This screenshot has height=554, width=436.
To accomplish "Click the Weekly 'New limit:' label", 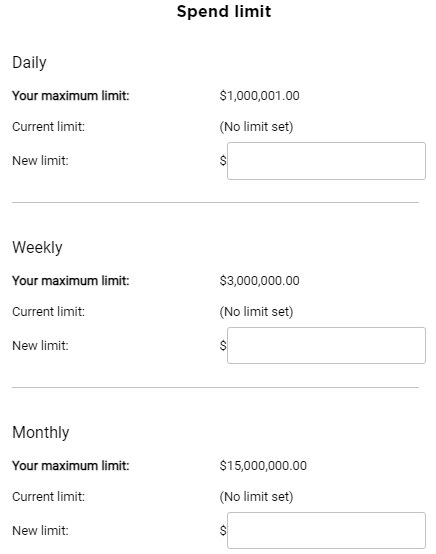I will coord(40,346).
